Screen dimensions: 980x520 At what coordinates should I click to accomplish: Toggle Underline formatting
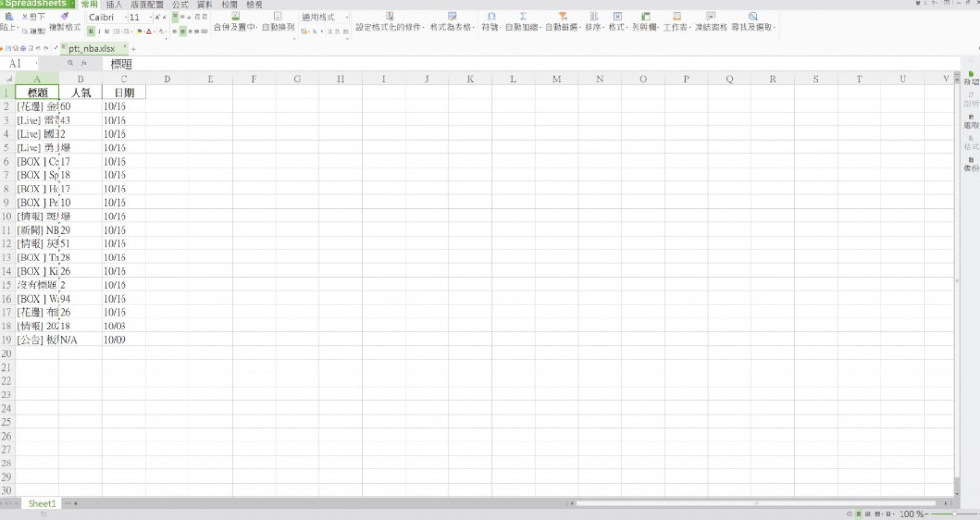[x=107, y=31]
